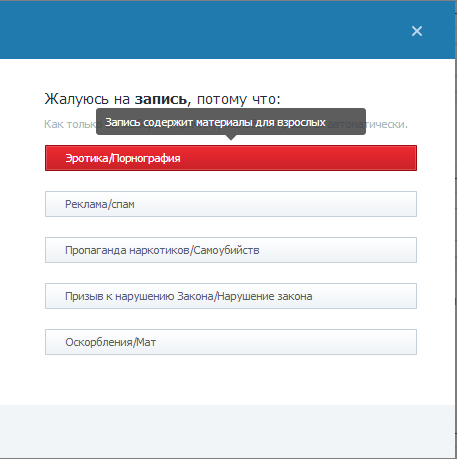Report the post for adult content
The height and width of the screenshot is (459, 457).
(231, 158)
